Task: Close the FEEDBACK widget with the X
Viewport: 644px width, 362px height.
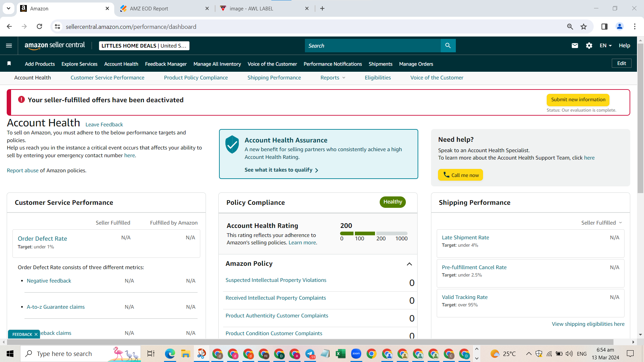Action: pyautogui.click(x=36, y=334)
